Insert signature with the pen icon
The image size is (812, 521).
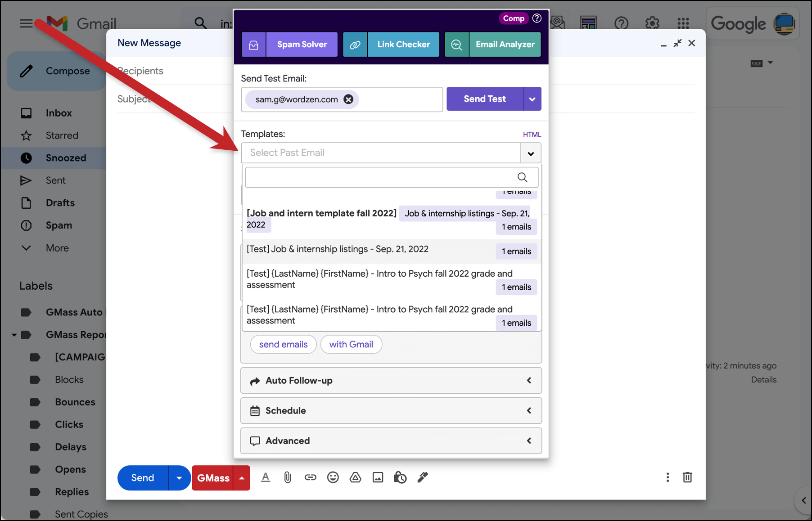pos(423,477)
